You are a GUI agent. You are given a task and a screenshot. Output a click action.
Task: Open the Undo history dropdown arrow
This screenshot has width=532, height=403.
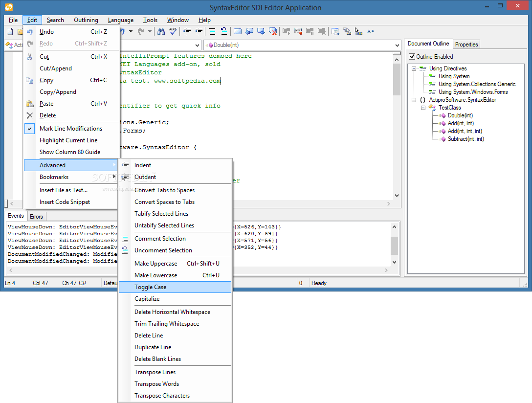click(x=131, y=32)
